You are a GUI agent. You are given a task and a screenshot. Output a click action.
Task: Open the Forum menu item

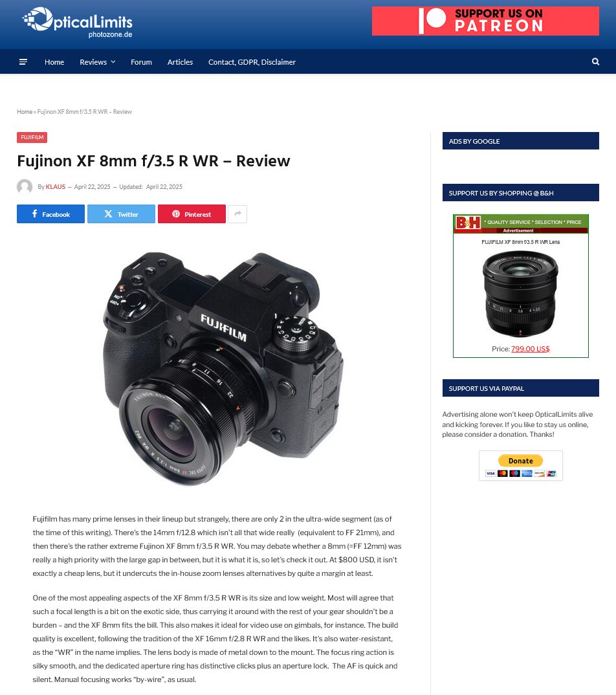[141, 62]
